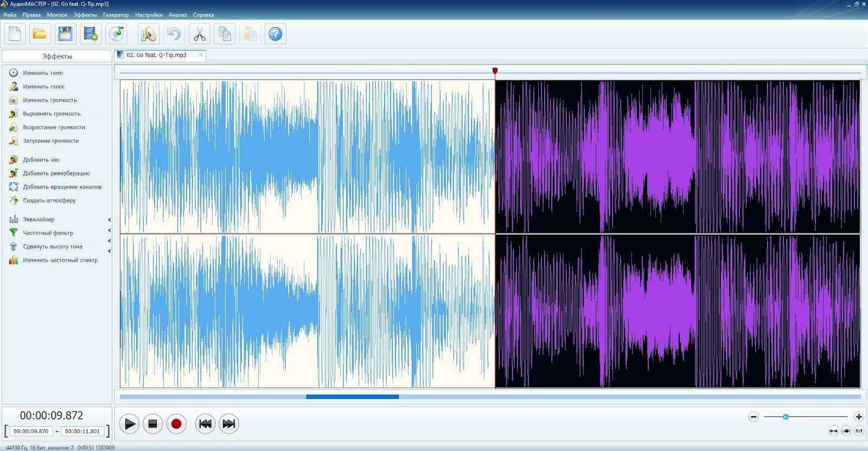868x451 pixels.
Task: Click the scissors Cut icon in toolbar
Action: pyautogui.click(x=199, y=34)
